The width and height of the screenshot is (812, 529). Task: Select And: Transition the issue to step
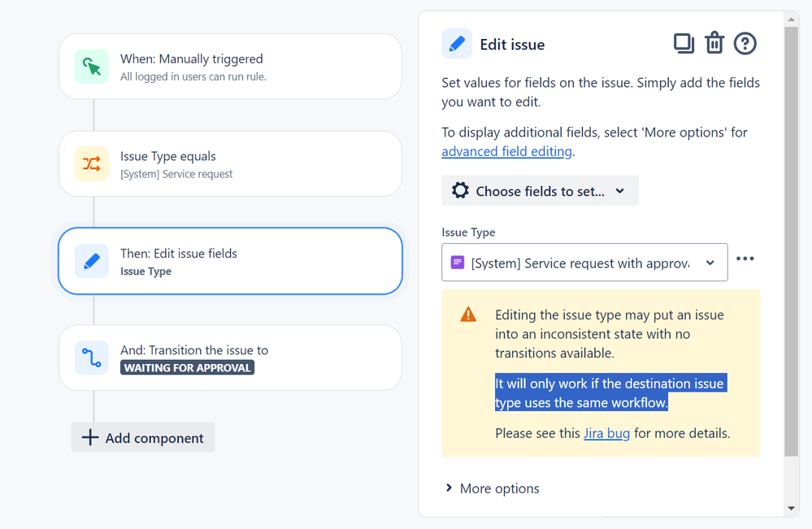coord(231,358)
